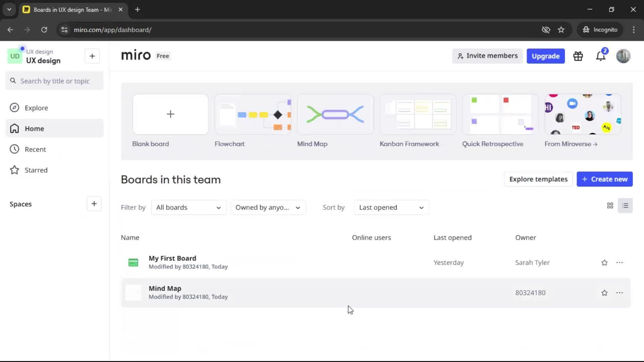Viewport: 644px width, 362px height.
Task: Click the UD team avatar icon
Action: point(15,56)
